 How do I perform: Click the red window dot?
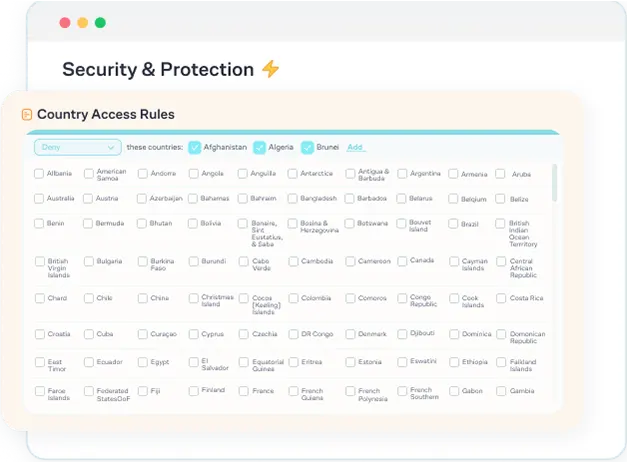(65, 23)
